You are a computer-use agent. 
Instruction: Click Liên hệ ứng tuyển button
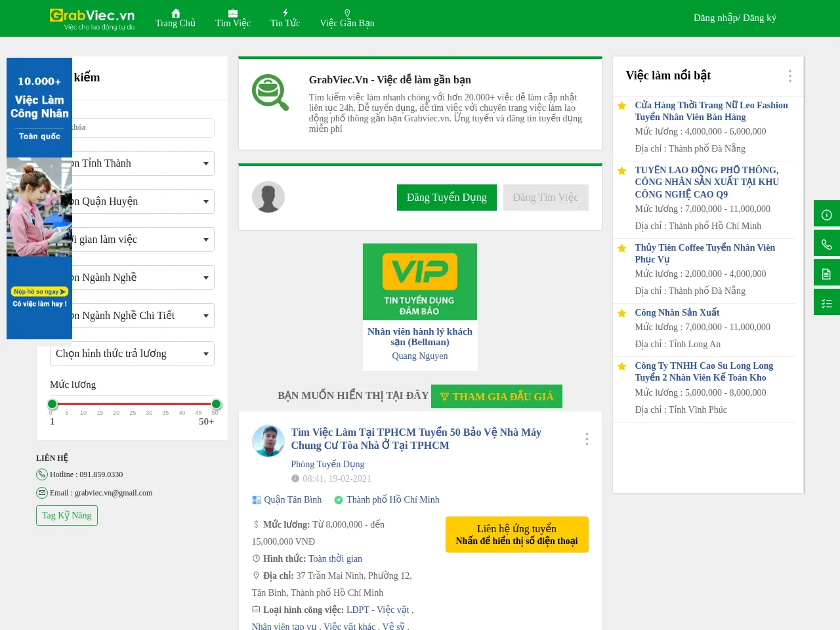point(517,534)
